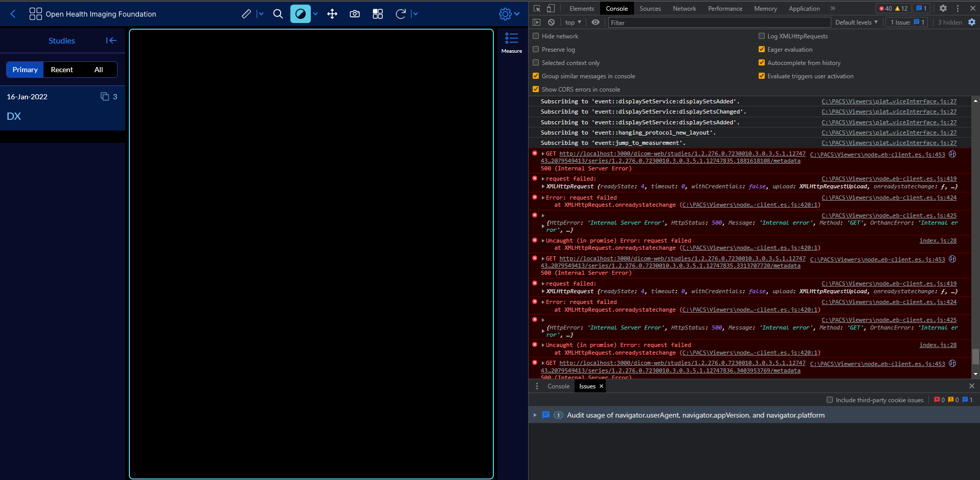Image resolution: width=980 pixels, height=480 pixels.
Task: Select the active Window Level tool
Action: (301, 14)
